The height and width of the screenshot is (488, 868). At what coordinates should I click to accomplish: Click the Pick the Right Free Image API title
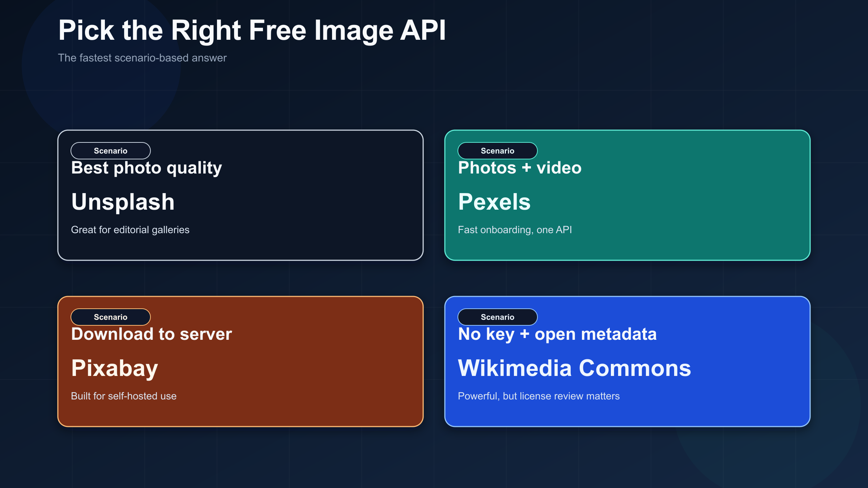click(252, 30)
